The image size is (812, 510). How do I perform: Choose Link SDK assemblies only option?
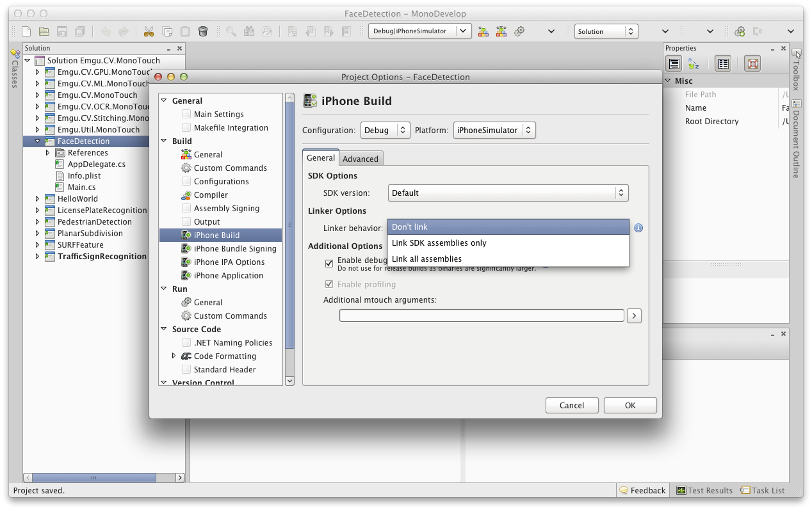[509, 243]
